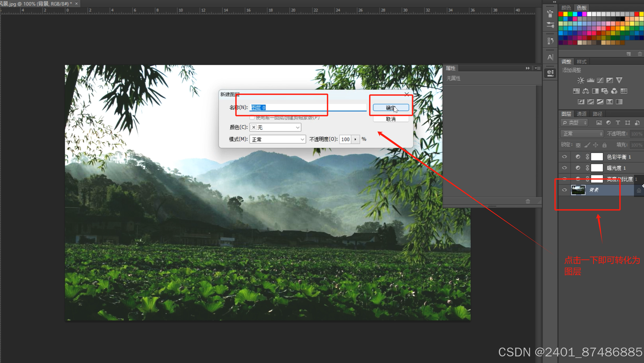Filter layers by text type (T icon)
The image size is (644, 363).
[x=618, y=123]
